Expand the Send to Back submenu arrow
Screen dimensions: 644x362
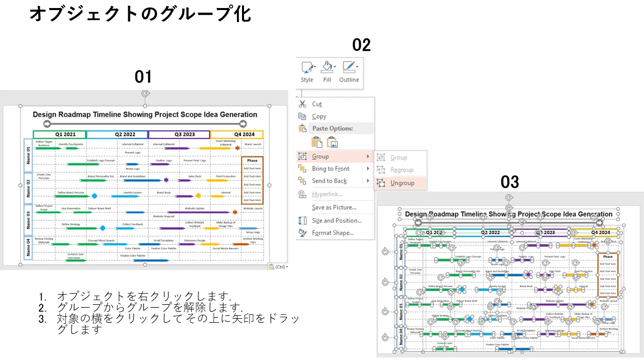[x=368, y=181]
